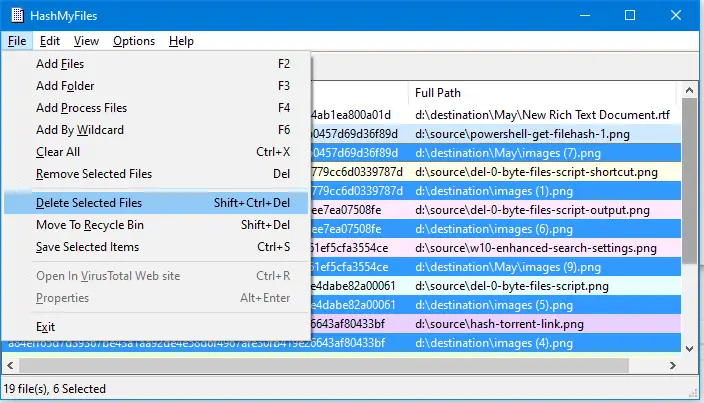Click Delete Selected Files entry
This screenshot has height=403, width=704.
click(156, 203)
